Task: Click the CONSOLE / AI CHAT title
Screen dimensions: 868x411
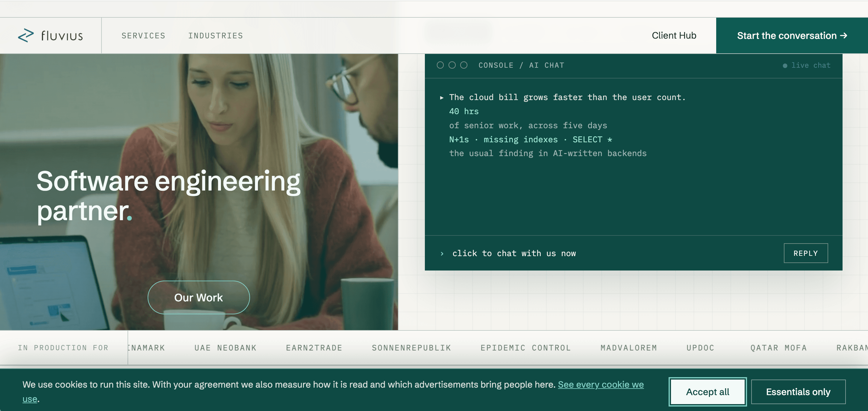Action: tap(521, 65)
